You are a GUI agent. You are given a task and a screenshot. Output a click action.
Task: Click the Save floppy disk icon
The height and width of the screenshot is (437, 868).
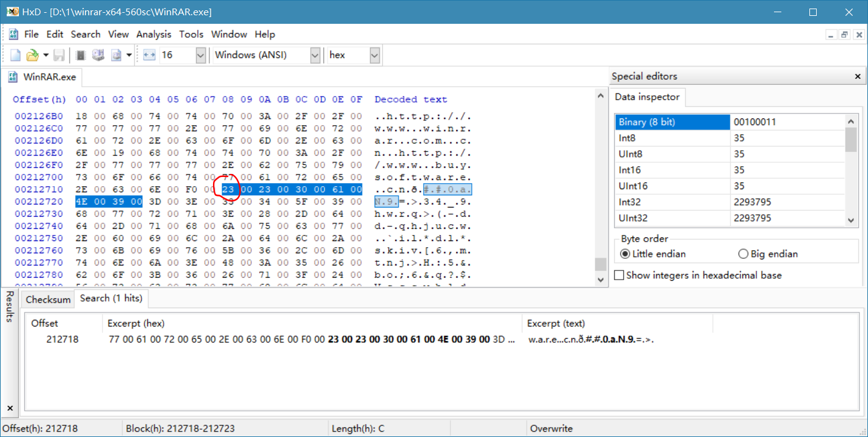click(x=59, y=55)
